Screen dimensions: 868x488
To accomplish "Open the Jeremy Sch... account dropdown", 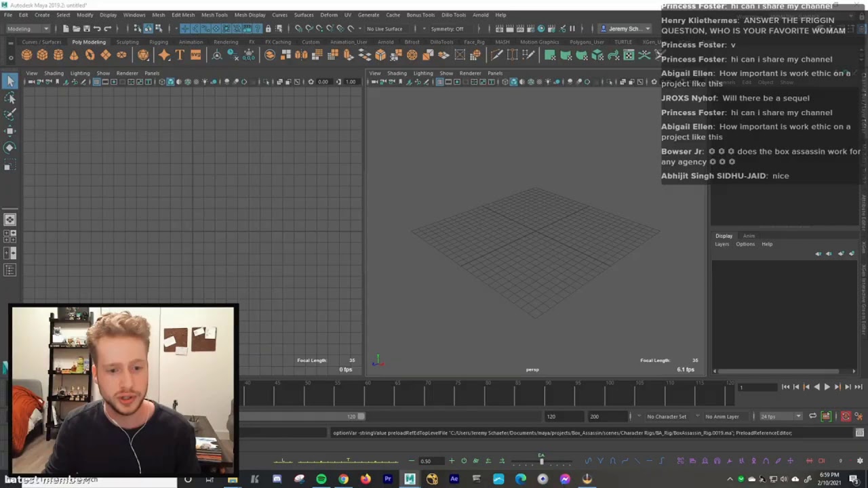I will tap(625, 28).
